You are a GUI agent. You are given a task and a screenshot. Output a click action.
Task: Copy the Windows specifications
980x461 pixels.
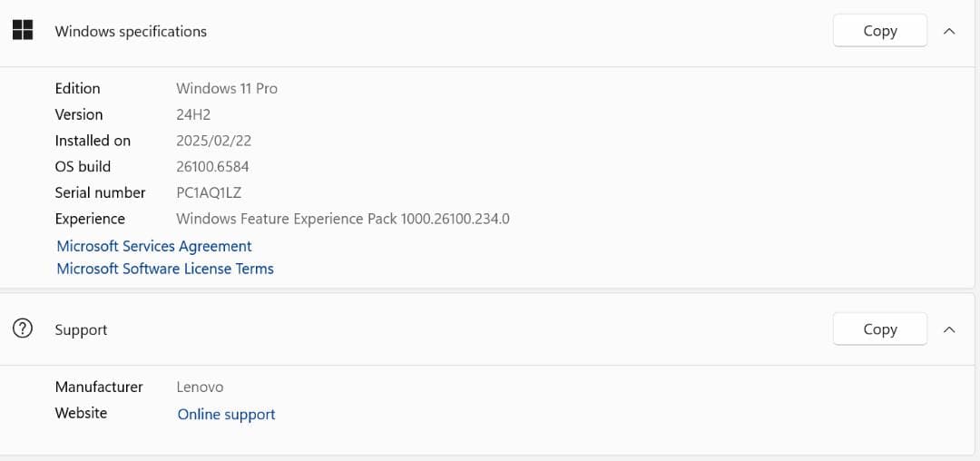(x=879, y=31)
